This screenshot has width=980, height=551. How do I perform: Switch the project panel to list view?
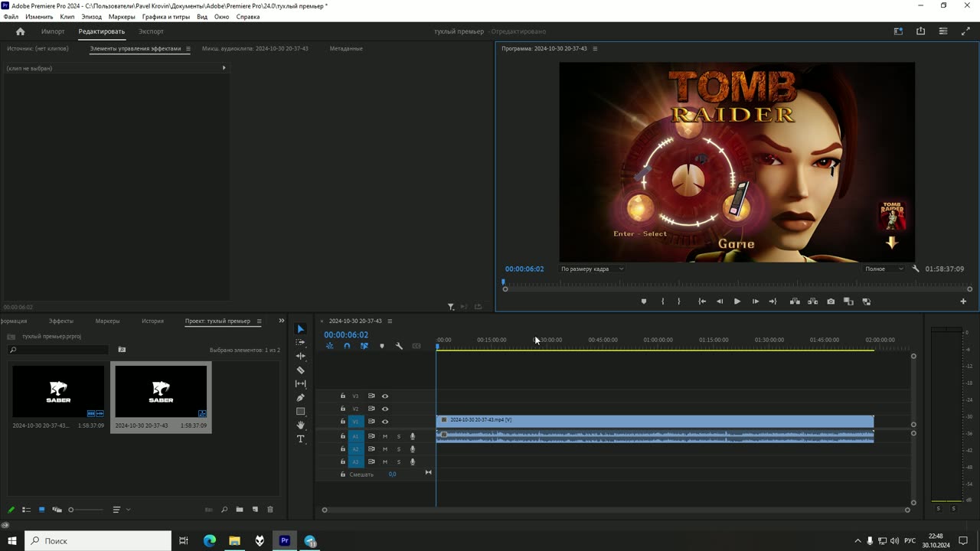(x=26, y=510)
